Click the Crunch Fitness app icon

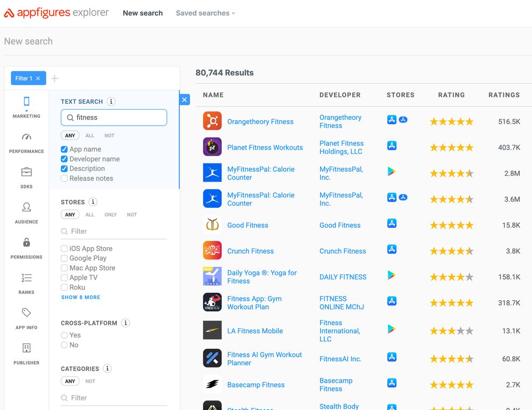[x=212, y=250]
